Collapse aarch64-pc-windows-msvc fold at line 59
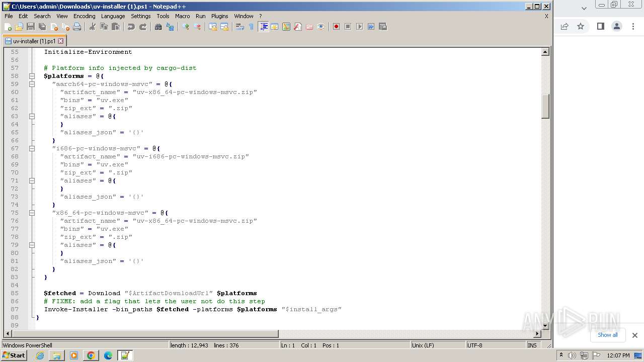644x362 pixels. [32, 84]
